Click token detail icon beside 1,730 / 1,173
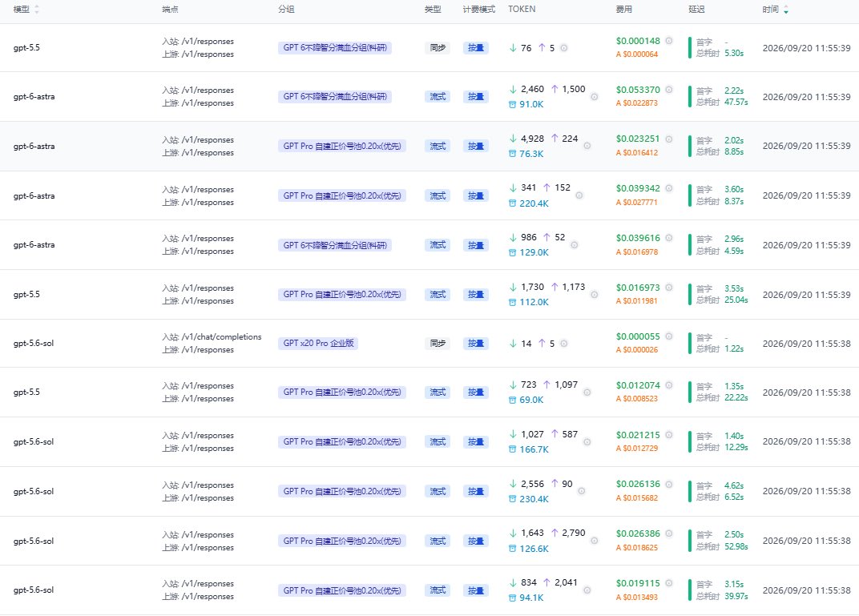The height and width of the screenshot is (616, 859). [x=594, y=295]
